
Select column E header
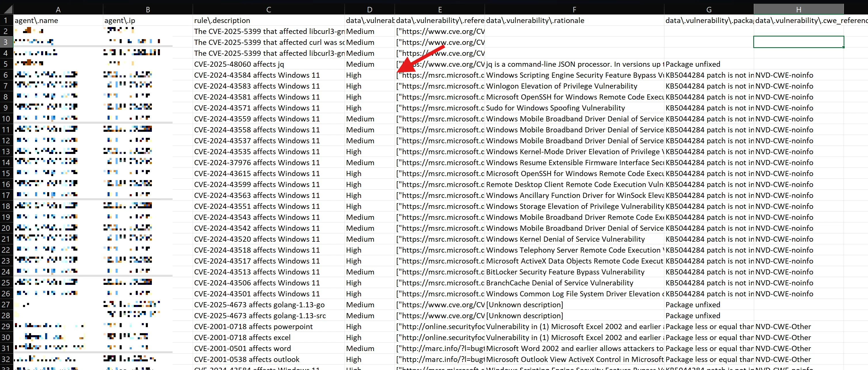point(440,9)
